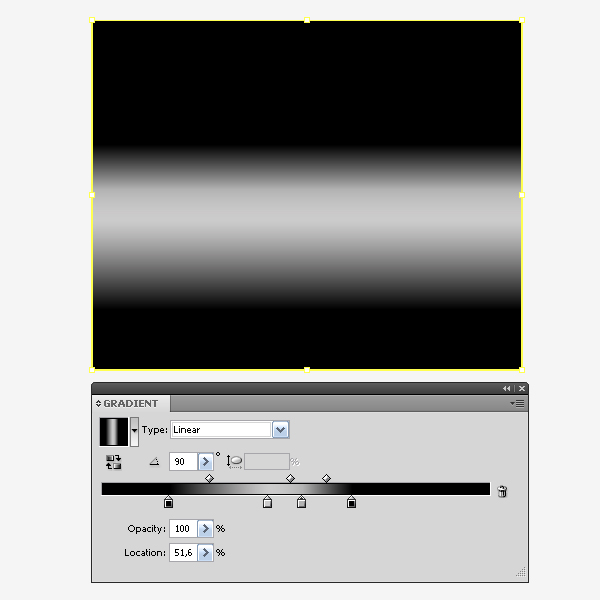Click the top-center selection handle
Screen dimensions: 600x600
[307, 20]
